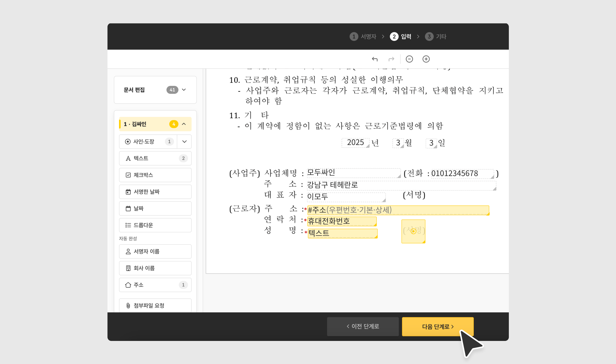616x364 pixels.
Task: Click the 2025 year field
Action: [x=355, y=143]
